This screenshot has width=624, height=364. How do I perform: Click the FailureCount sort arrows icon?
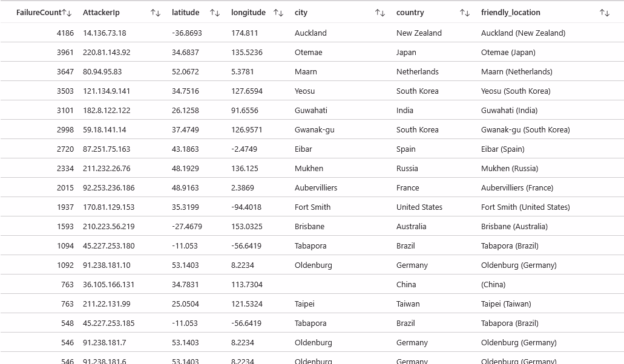(x=67, y=13)
